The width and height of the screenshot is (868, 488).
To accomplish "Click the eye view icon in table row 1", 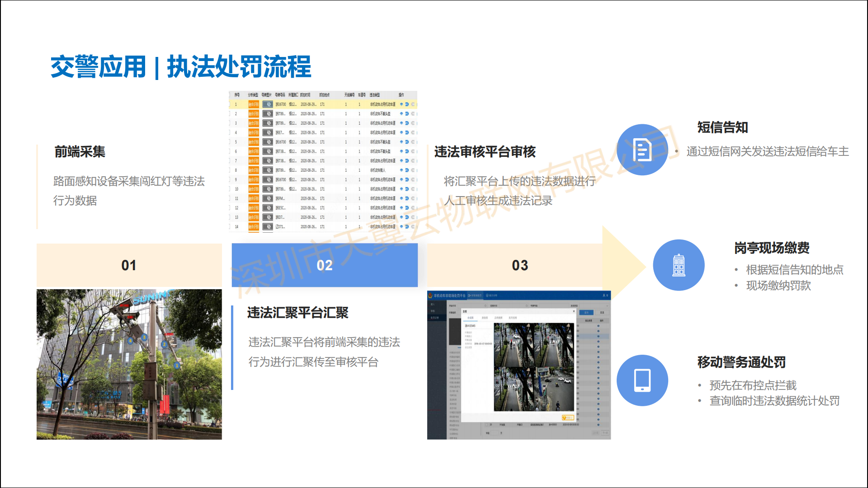I will click(401, 104).
